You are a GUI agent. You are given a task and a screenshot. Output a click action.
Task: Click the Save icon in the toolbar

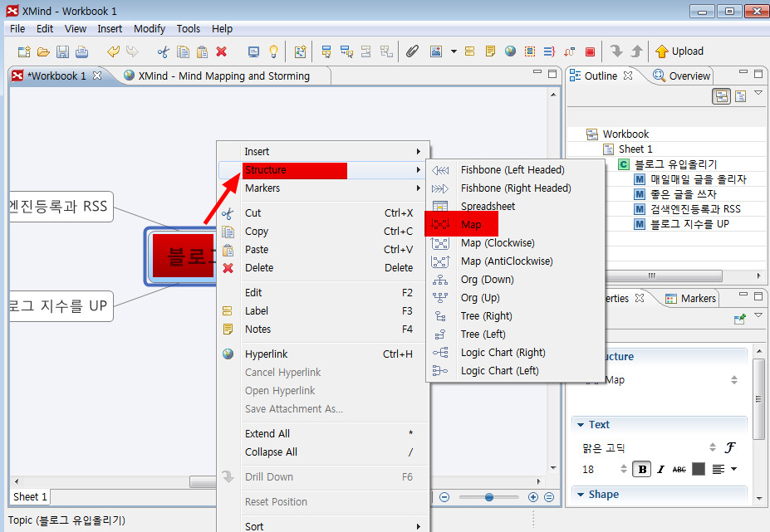coord(63,51)
